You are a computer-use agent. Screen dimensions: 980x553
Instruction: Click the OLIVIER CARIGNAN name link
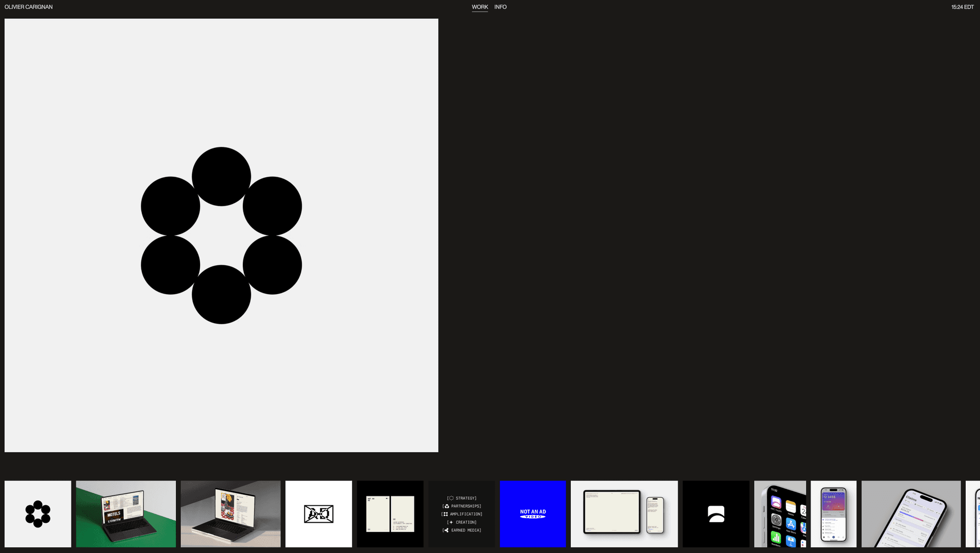[x=29, y=7]
